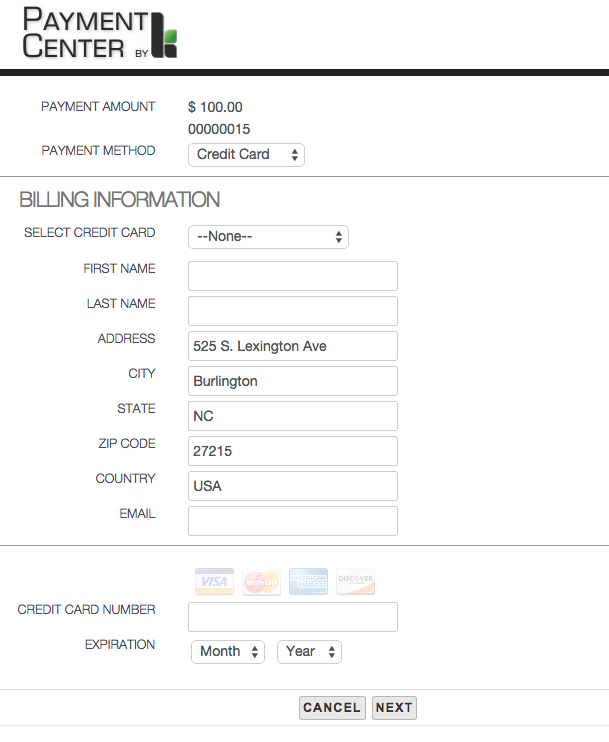Click the City field showing Burlington
Screen dimensions: 609x742
(x=293, y=381)
